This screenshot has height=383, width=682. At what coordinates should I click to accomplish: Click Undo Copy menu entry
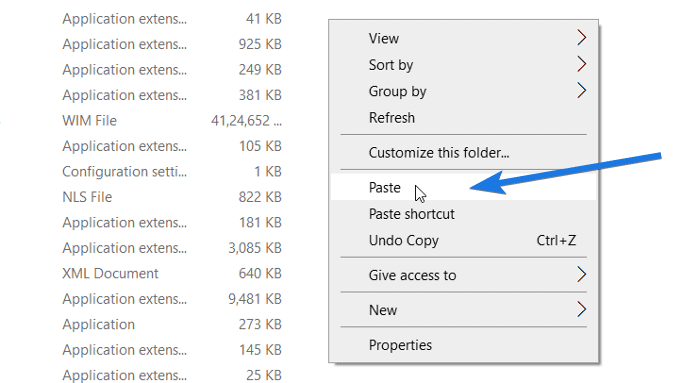463,240
